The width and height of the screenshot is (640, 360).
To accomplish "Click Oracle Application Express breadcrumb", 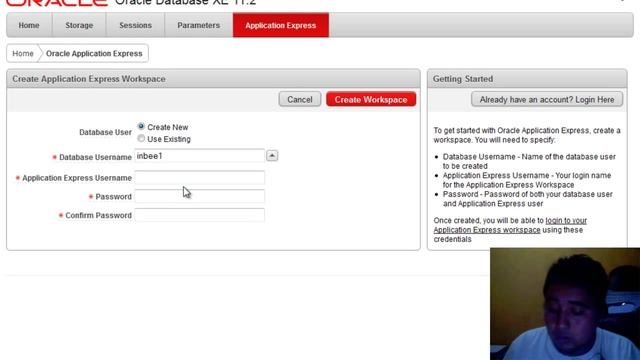I will pos(94,53).
